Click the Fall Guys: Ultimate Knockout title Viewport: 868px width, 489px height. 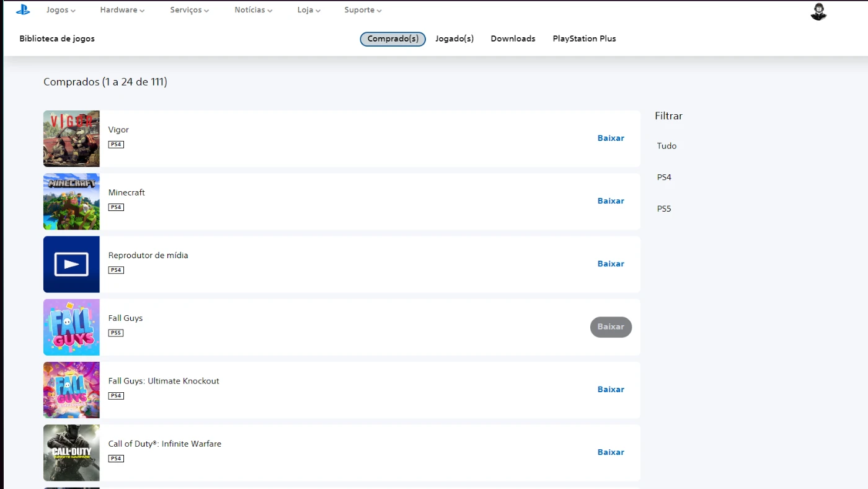click(x=164, y=381)
